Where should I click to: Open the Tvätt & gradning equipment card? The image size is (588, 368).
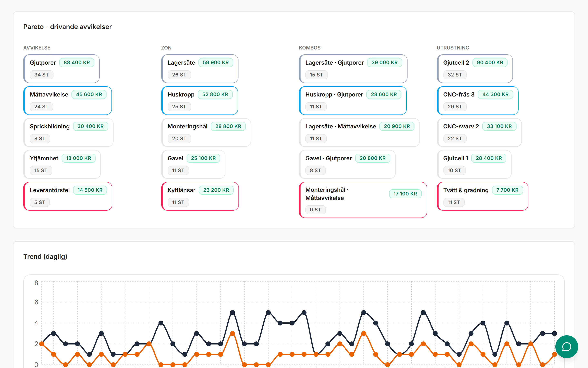pyautogui.click(x=483, y=196)
